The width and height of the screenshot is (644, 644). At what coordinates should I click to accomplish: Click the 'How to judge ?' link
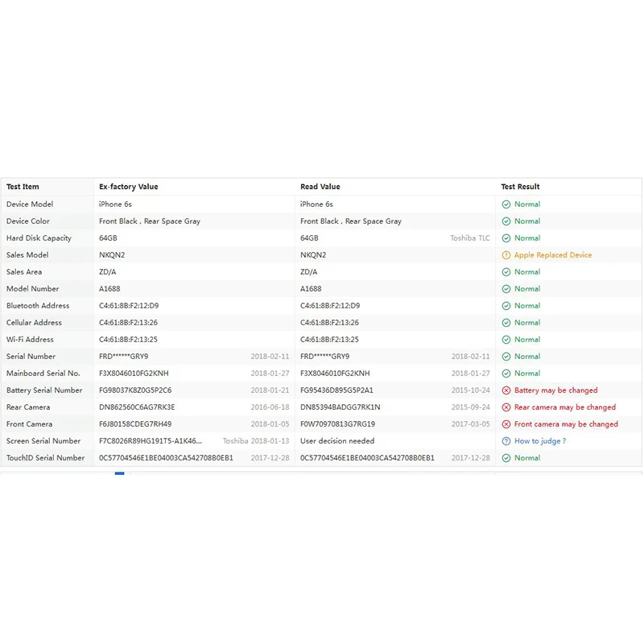pos(539,441)
